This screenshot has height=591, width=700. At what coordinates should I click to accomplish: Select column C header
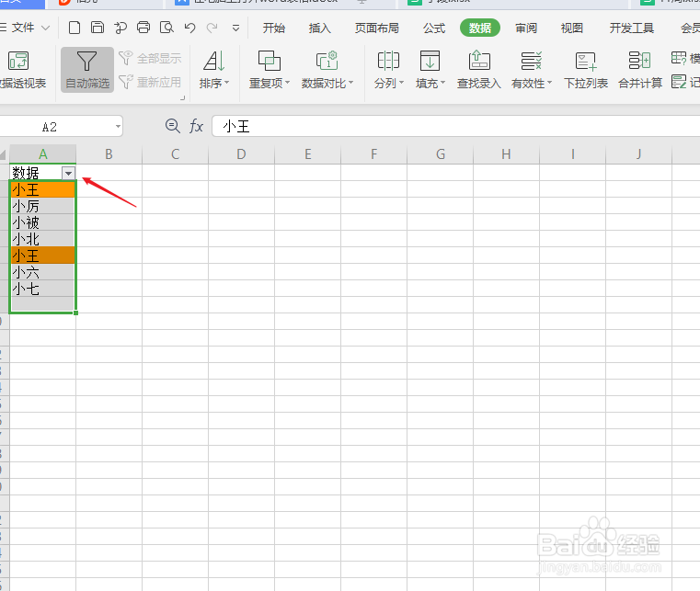coord(175,154)
